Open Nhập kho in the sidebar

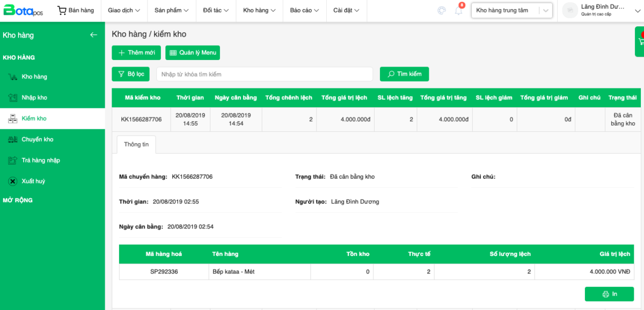coord(34,98)
